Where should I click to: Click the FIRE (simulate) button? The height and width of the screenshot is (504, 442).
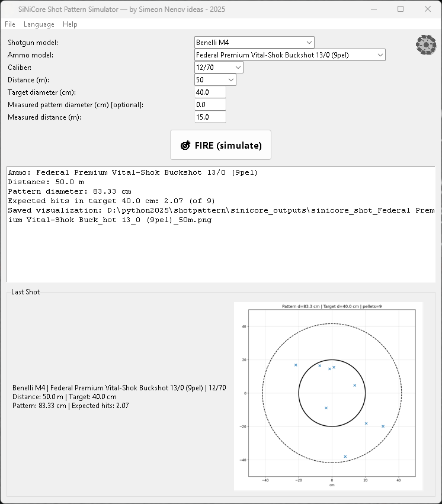(220, 145)
